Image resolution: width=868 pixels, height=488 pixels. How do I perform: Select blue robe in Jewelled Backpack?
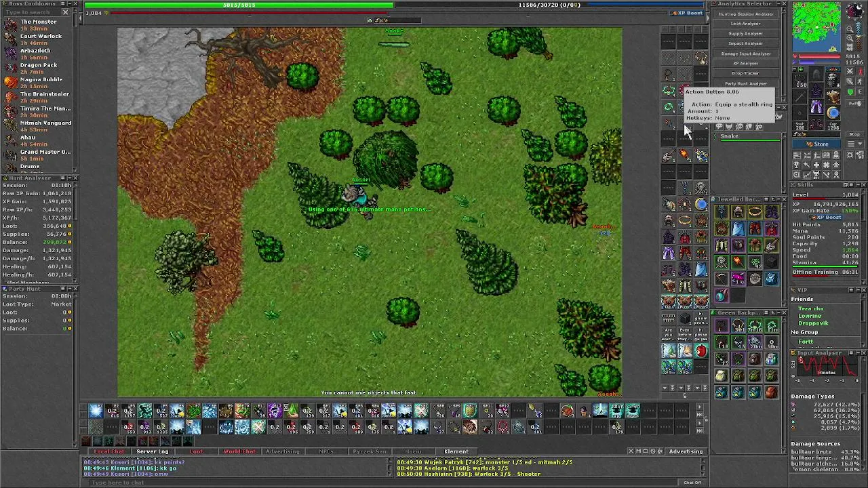[738, 228]
